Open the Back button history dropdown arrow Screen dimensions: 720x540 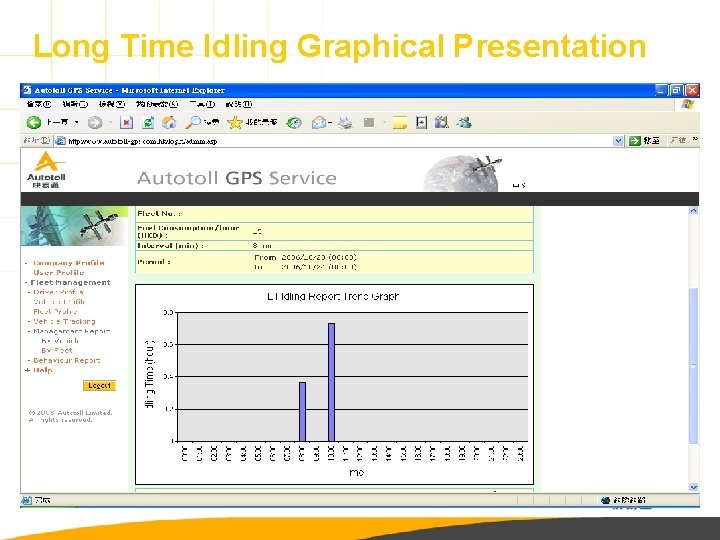[77, 122]
